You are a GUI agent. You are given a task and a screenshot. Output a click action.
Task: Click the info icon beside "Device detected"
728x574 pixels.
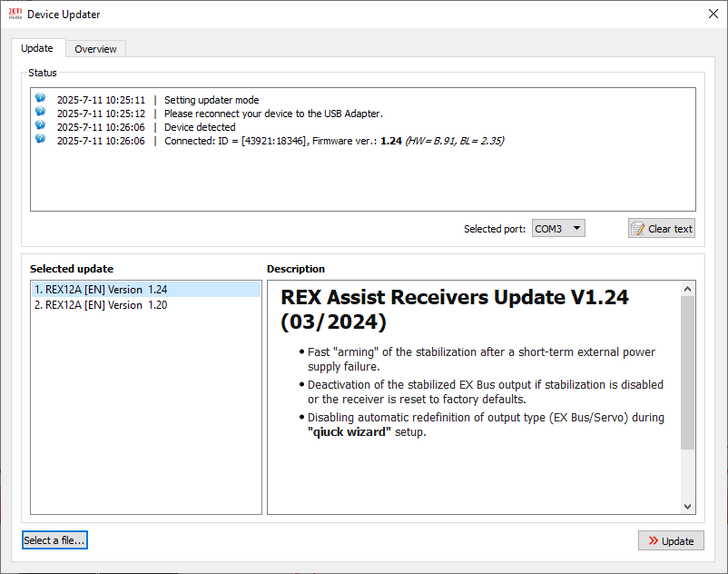(x=40, y=125)
